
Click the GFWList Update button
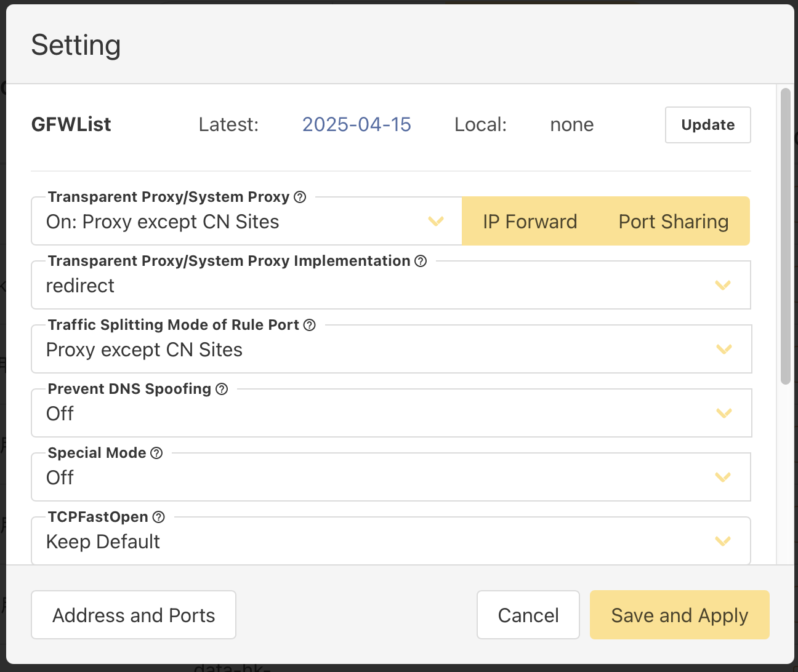707,125
